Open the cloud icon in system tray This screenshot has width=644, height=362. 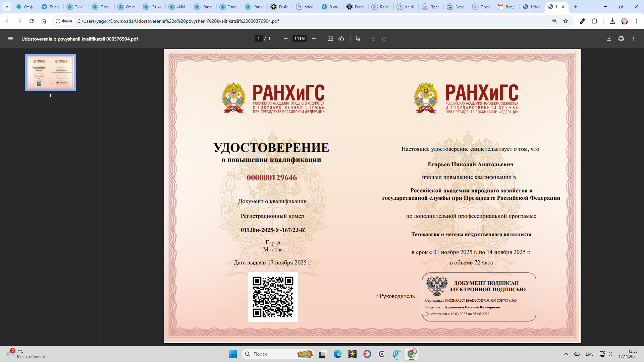[577, 354]
